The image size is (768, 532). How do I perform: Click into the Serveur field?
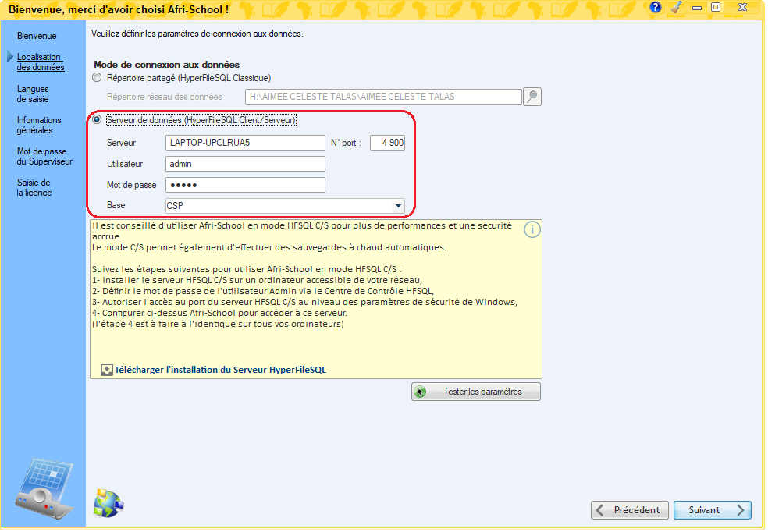click(245, 143)
